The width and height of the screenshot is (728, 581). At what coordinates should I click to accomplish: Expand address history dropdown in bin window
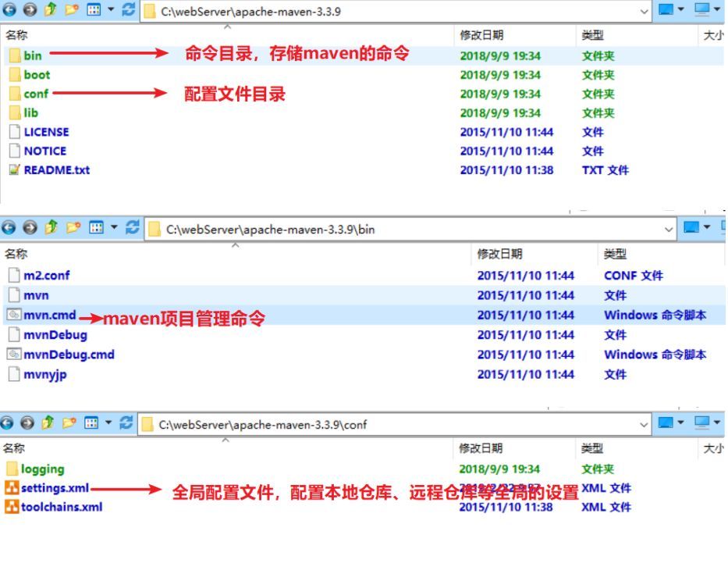(669, 230)
